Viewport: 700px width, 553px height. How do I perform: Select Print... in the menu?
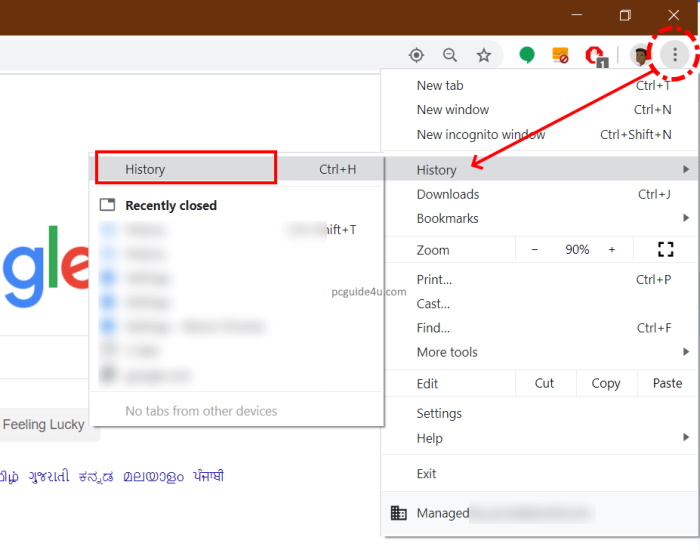[540, 279]
